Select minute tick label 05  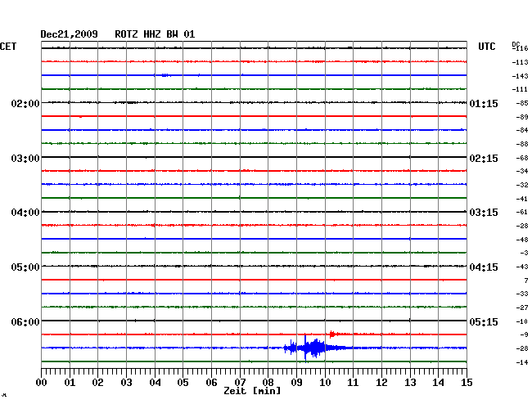pos(183,383)
